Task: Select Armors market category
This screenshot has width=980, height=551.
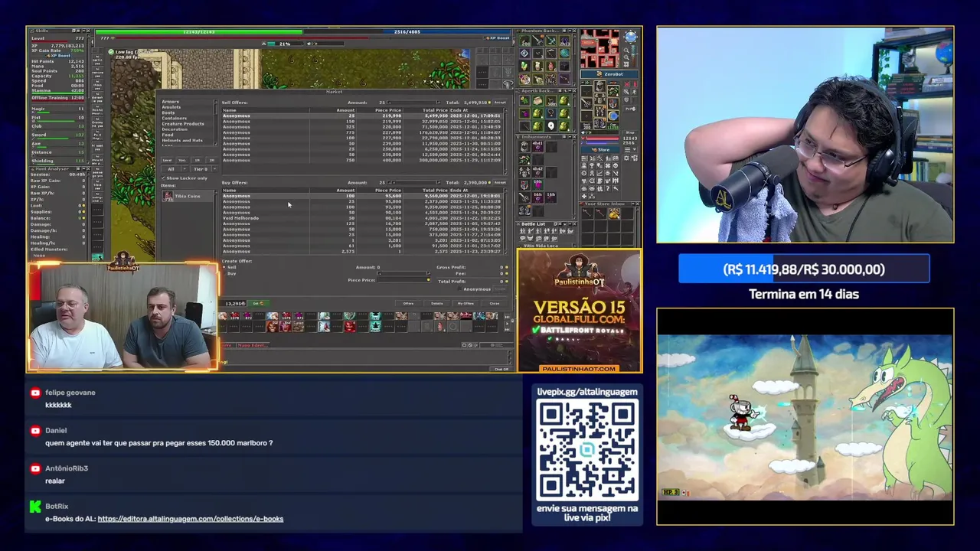Action: click(x=170, y=102)
